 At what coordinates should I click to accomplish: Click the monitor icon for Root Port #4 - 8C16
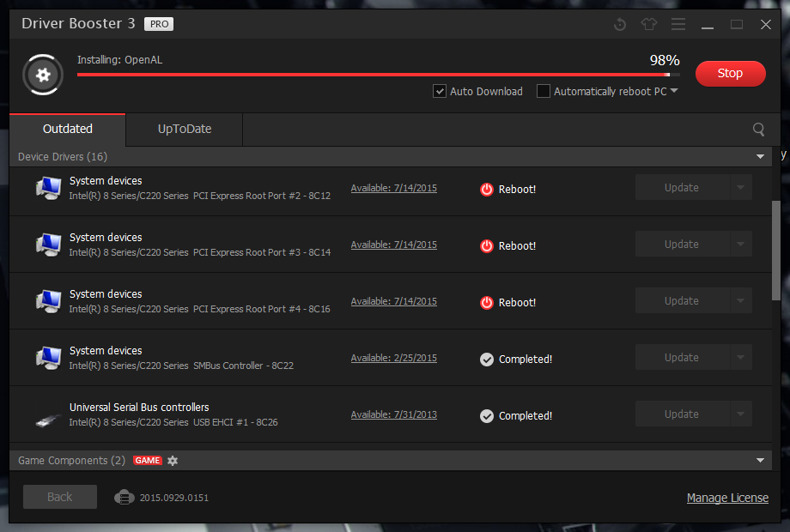point(48,301)
